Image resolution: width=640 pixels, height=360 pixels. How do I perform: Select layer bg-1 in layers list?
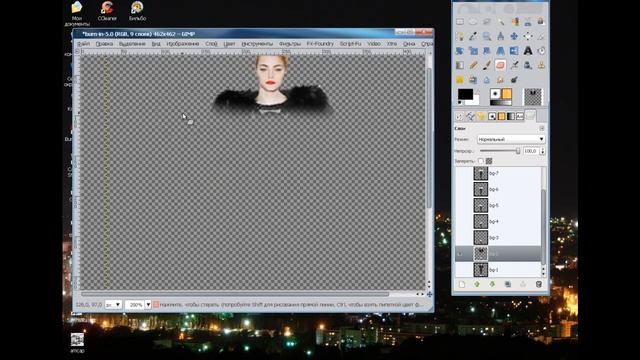point(498,270)
